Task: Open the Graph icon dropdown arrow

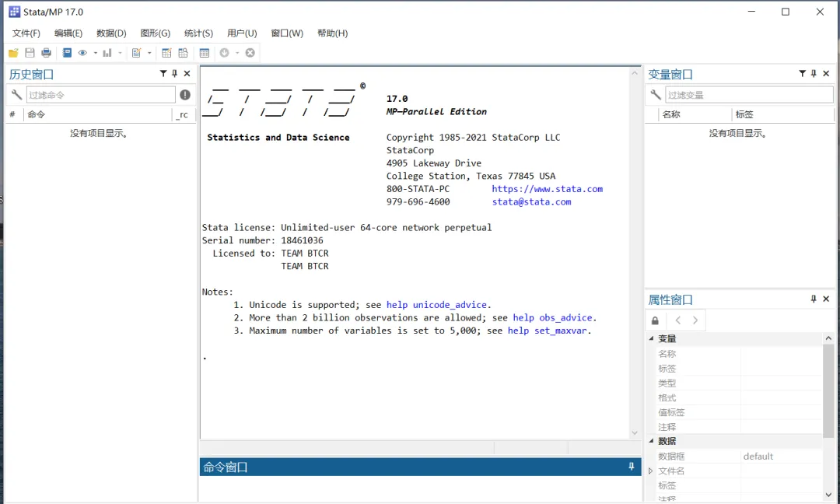Action: [120, 52]
